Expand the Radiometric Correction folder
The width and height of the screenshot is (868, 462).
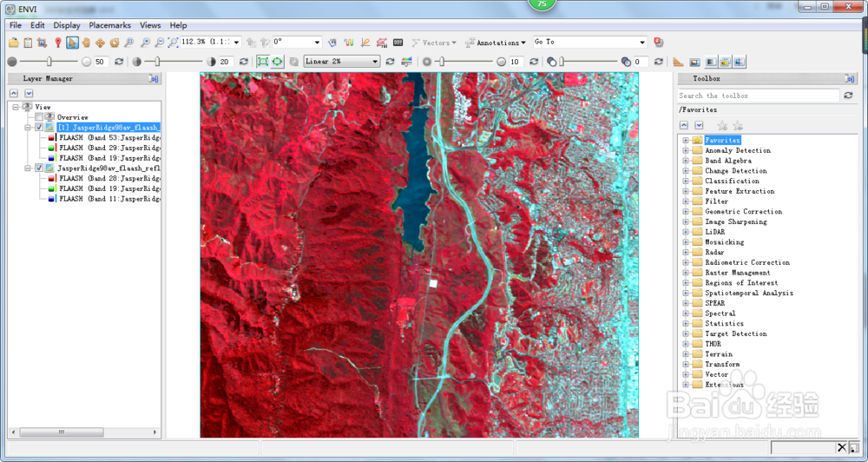(x=686, y=262)
